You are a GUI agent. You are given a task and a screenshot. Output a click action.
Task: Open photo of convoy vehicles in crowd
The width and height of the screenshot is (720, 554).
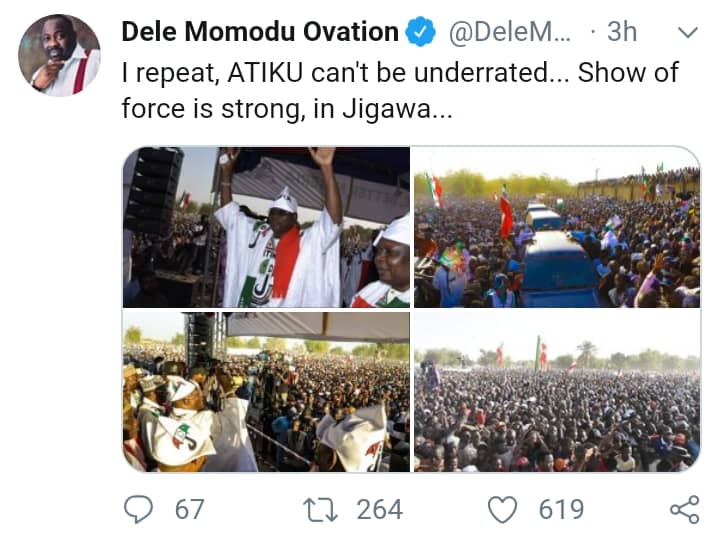click(556, 227)
